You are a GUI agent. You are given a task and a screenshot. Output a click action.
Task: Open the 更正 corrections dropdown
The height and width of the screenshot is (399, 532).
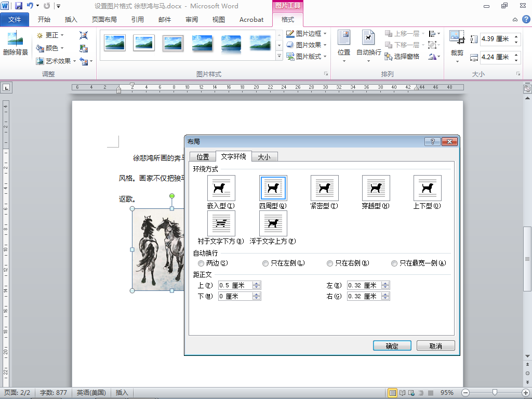(x=50, y=35)
